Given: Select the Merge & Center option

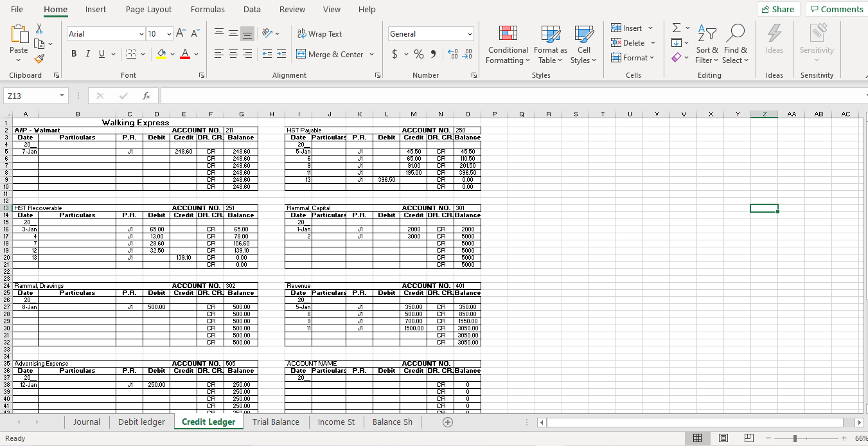Looking at the screenshot, I should tap(330, 55).
